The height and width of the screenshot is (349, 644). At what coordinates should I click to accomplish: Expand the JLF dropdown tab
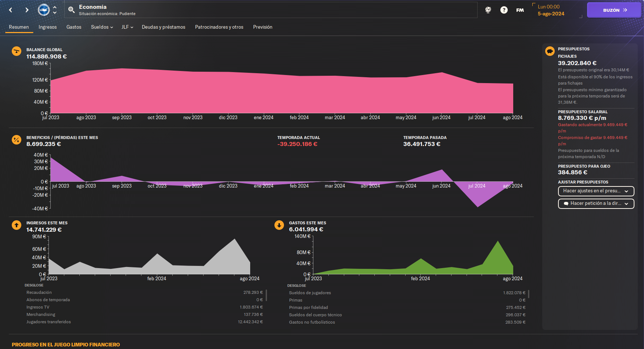point(127,27)
